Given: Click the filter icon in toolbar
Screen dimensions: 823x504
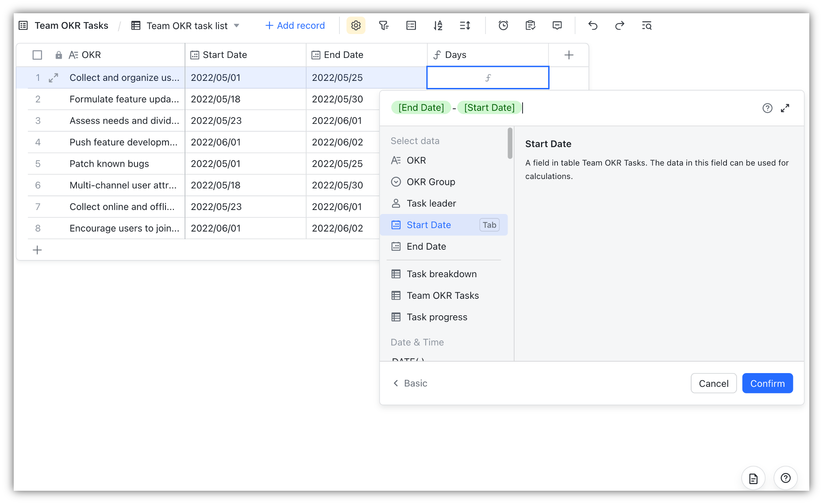Looking at the screenshot, I should point(384,26).
